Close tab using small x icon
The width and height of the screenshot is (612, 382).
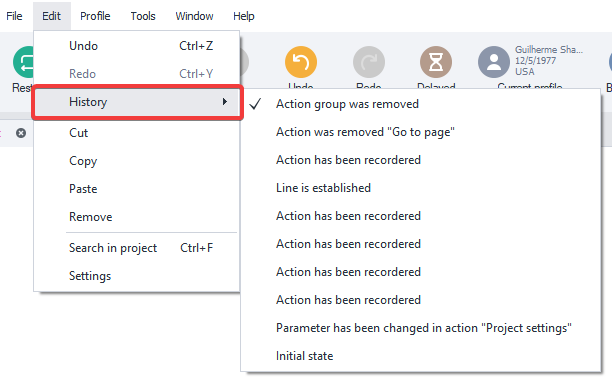pos(21,133)
